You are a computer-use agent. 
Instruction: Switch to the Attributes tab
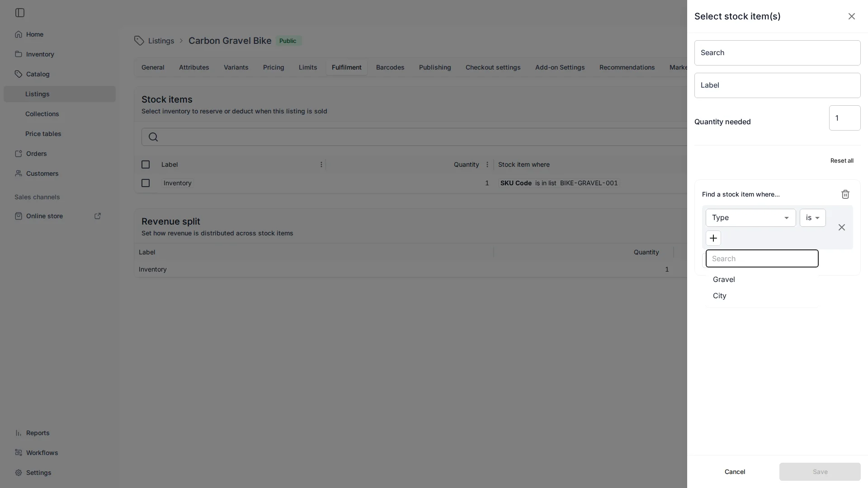194,67
